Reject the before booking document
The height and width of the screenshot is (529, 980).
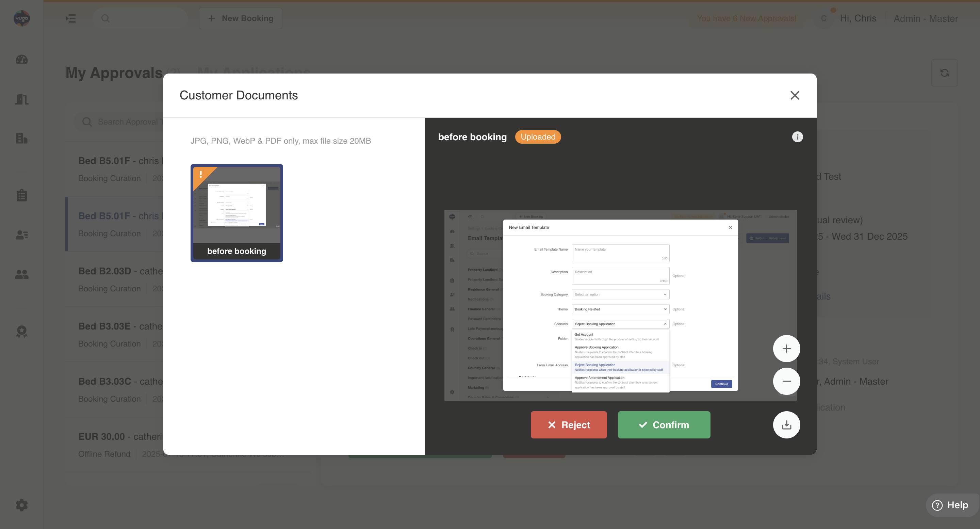click(569, 425)
